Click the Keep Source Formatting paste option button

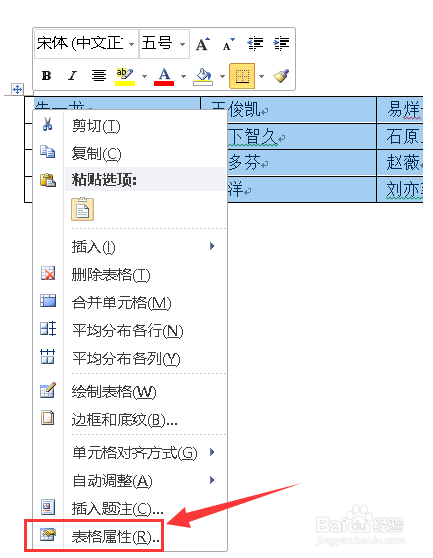[x=83, y=209]
